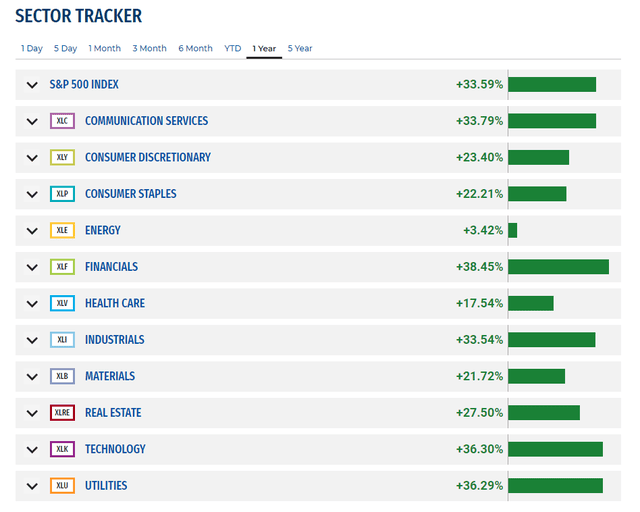The image size is (640, 512).
Task: Click the XLC ticker badge
Action: click(62, 121)
